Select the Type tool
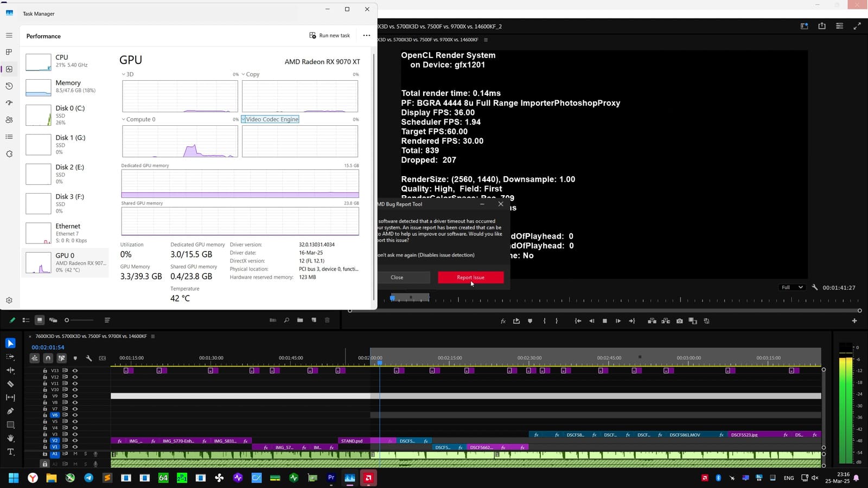Viewport: 868px width, 488px height. point(10,452)
